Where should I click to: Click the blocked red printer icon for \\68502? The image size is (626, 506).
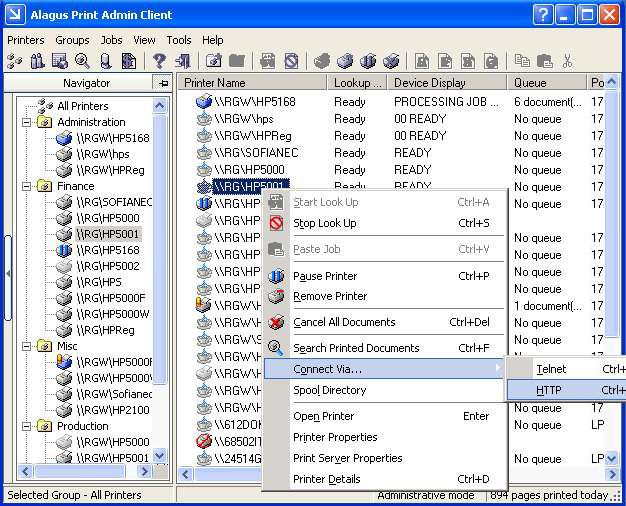[x=204, y=441]
